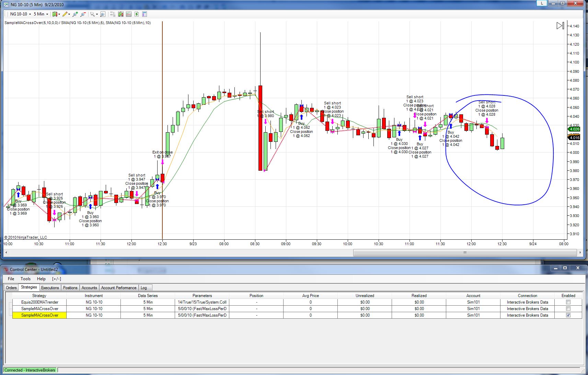Select the Strategies tab
Screen dimensions: 588x375
point(29,287)
